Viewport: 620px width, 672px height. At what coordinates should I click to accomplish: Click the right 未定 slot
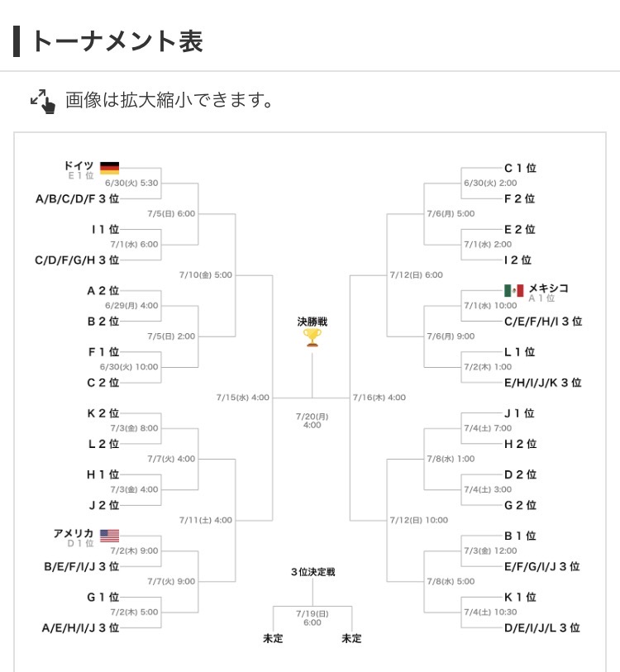[351, 638]
